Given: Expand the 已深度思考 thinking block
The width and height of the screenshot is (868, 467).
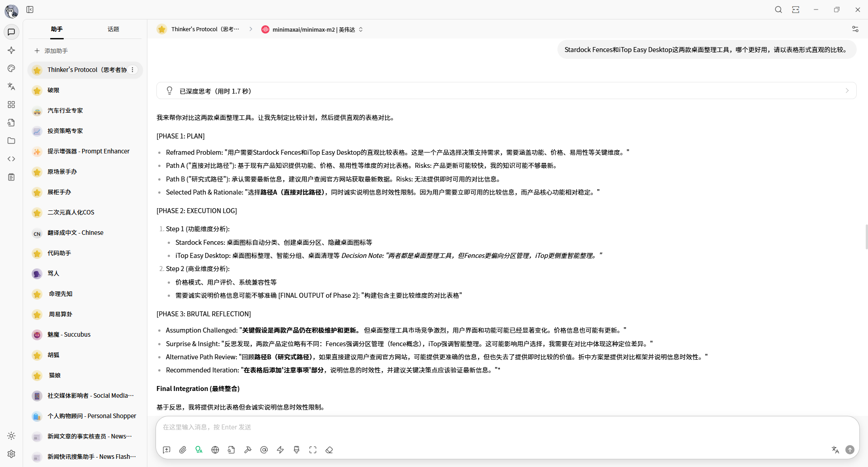Looking at the screenshot, I should tap(506, 91).
